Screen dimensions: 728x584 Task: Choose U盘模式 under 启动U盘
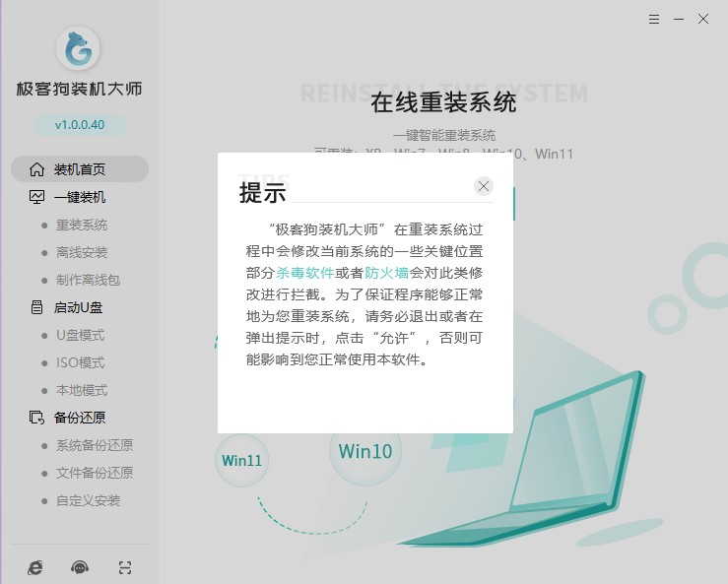click(81, 335)
